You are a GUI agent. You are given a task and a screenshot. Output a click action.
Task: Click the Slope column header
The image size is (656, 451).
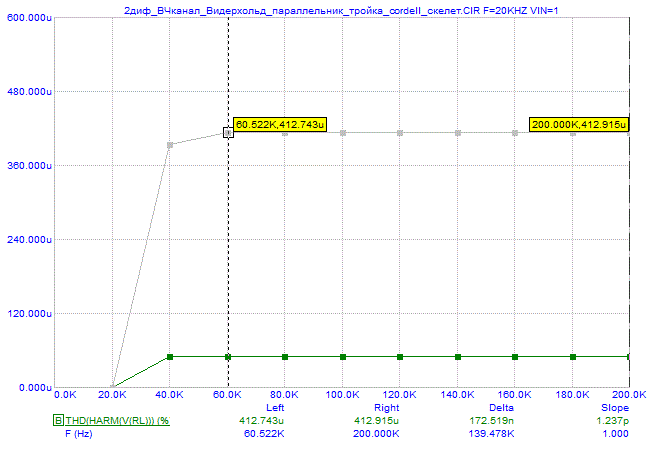click(x=615, y=408)
